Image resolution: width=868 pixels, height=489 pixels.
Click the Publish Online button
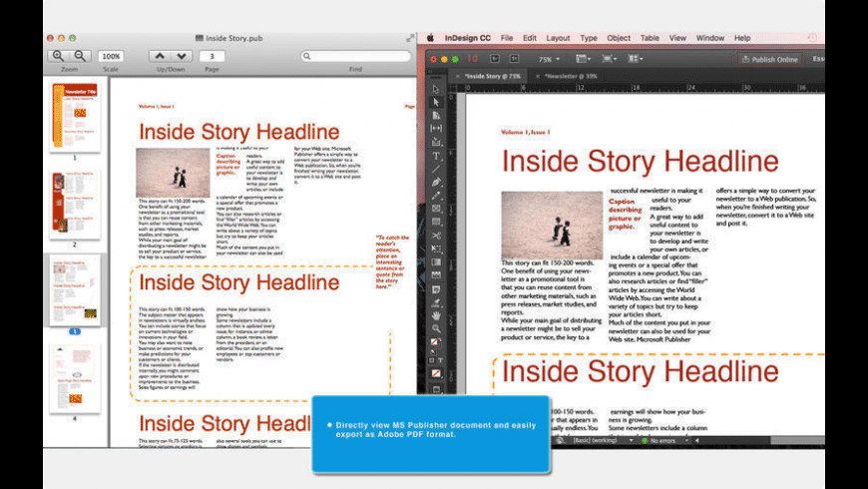770,59
